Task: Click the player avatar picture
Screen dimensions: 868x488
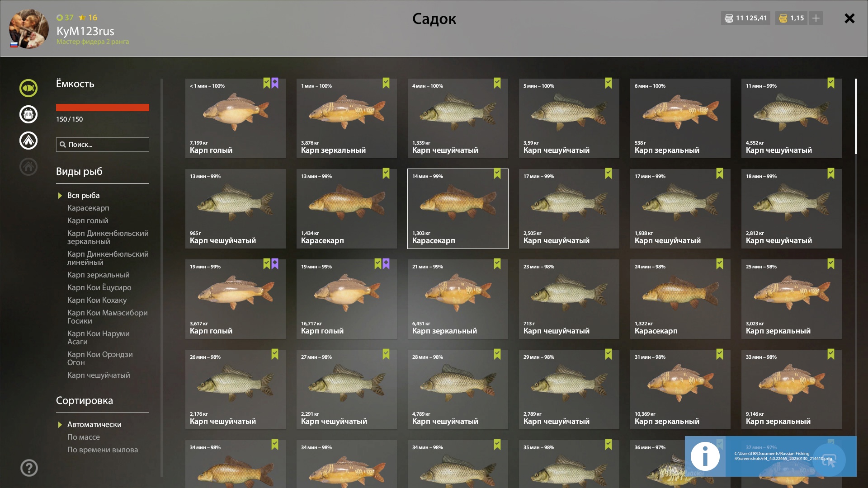Action: pos(29,29)
